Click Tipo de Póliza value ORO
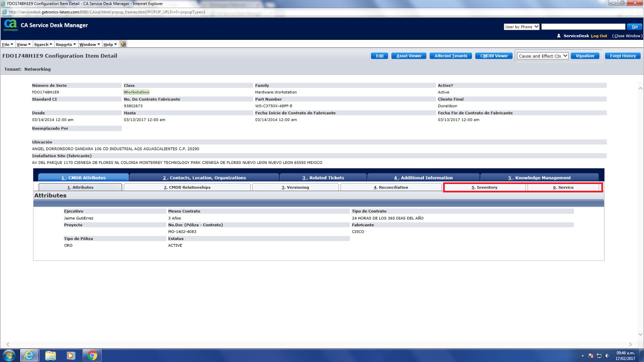This screenshot has height=362, width=644. (x=68, y=245)
